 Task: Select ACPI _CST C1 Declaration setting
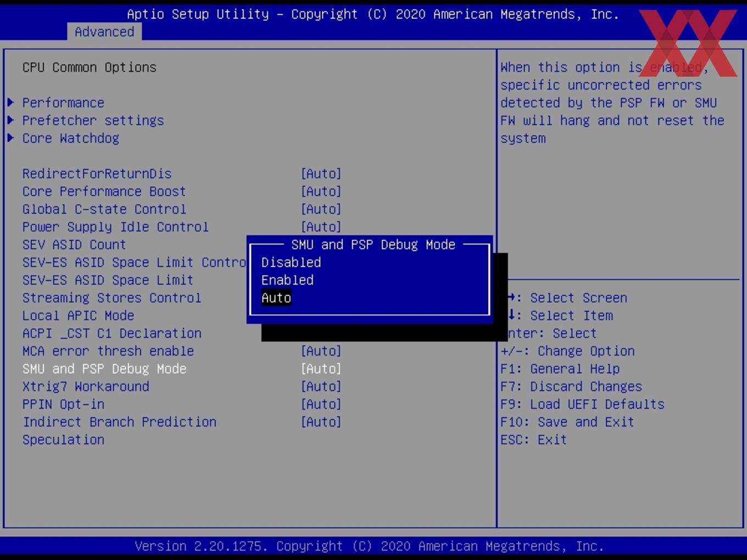[112, 333]
